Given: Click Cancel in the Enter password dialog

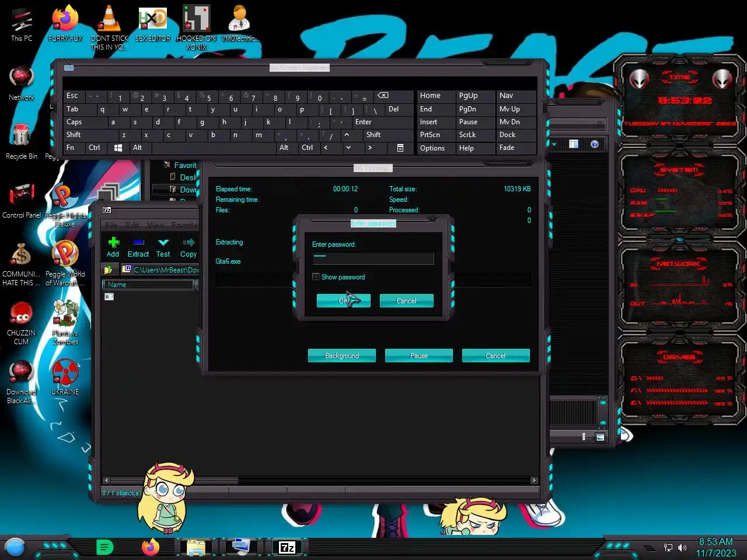Looking at the screenshot, I should 406,300.
